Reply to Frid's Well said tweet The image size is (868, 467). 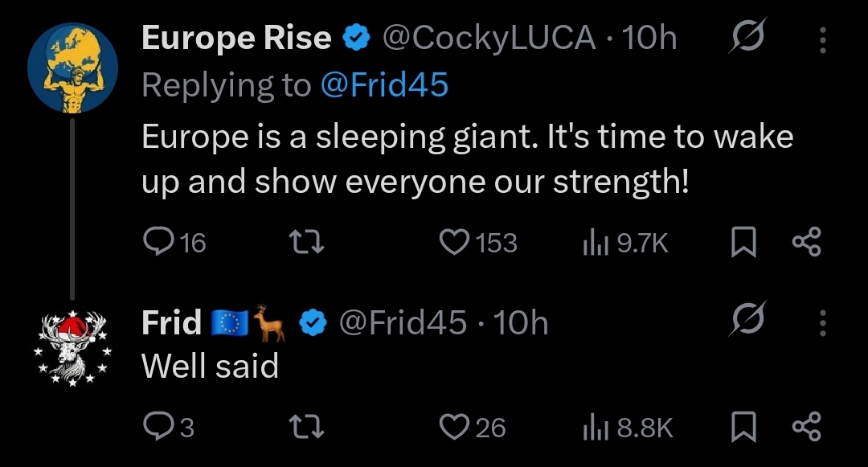(x=168, y=427)
